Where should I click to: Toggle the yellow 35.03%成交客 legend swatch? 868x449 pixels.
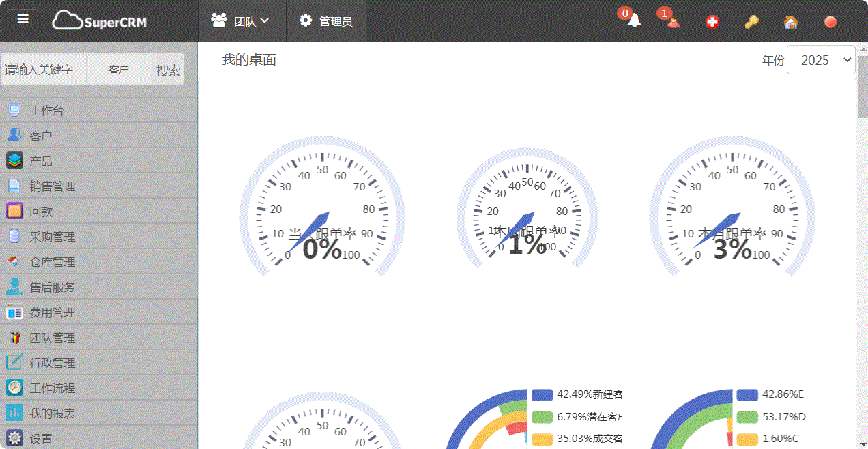tap(542, 439)
